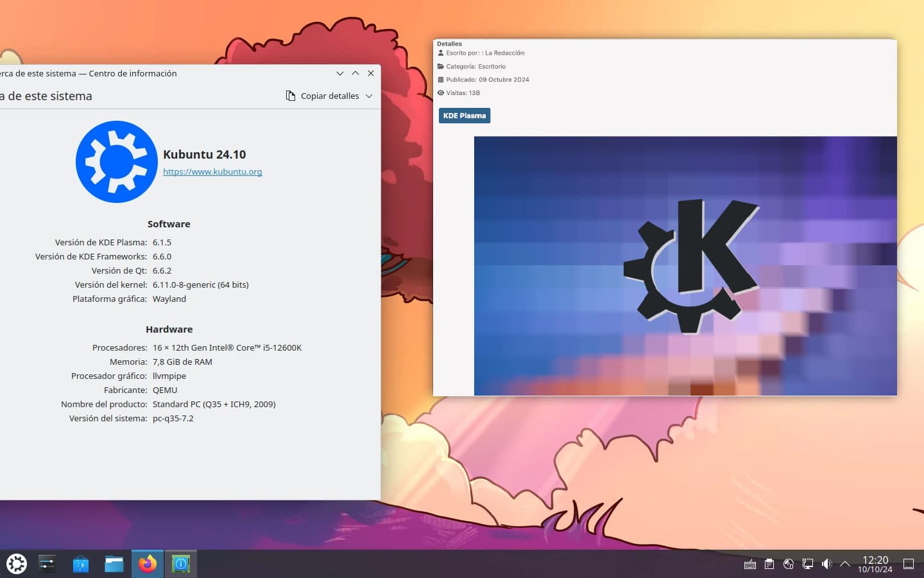924x578 pixels.
Task: Open the Kubuntu application launcher
Action: [16, 564]
